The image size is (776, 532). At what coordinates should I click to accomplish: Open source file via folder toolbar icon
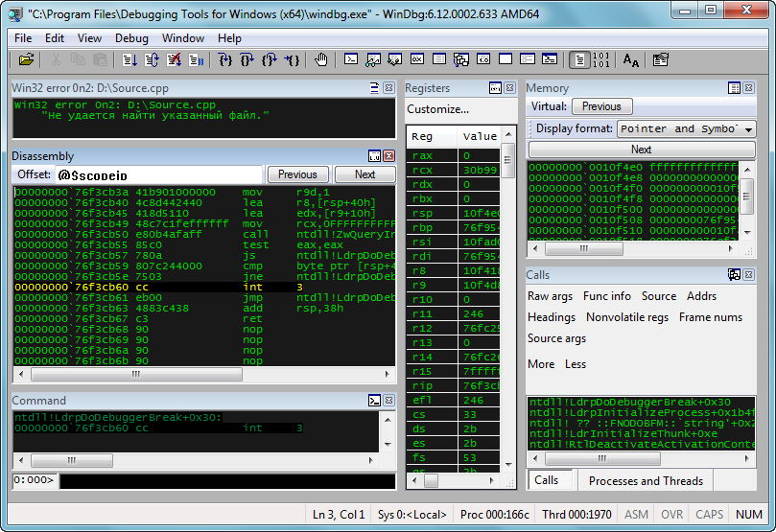26,59
